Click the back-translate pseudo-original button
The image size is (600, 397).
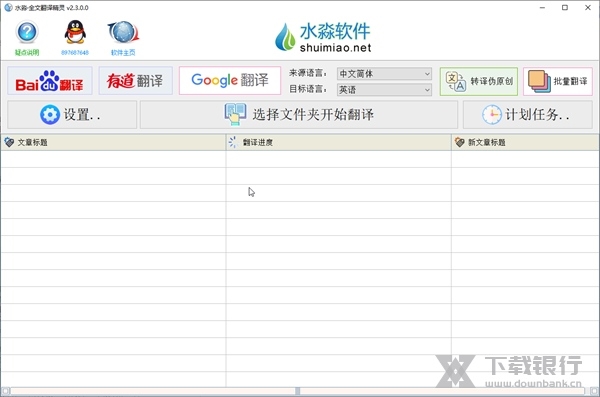point(479,81)
